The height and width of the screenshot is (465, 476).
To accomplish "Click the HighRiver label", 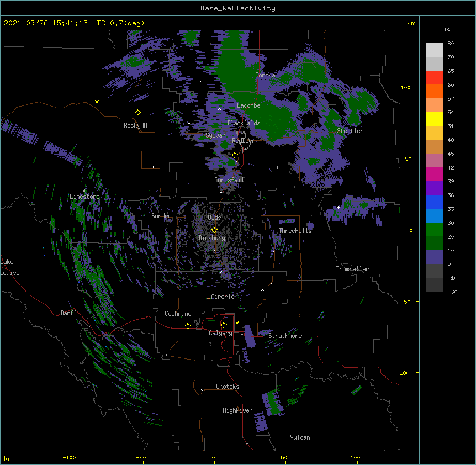I will (x=237, y=410).
